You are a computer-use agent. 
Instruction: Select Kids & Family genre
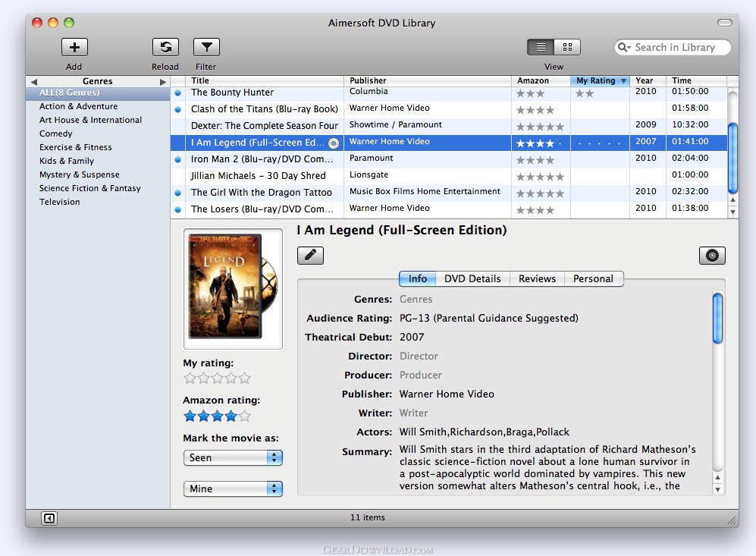(67, 161)
